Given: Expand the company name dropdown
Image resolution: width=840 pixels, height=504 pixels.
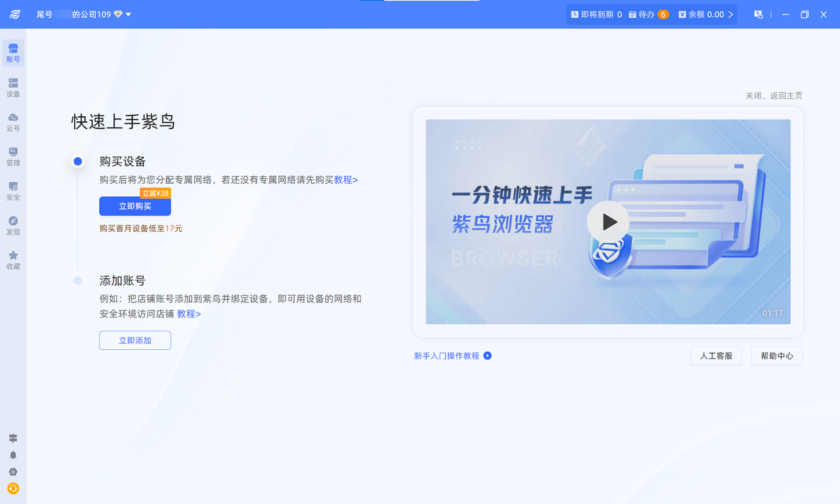Looking at the screenshot, I should [x=129, y=14].
